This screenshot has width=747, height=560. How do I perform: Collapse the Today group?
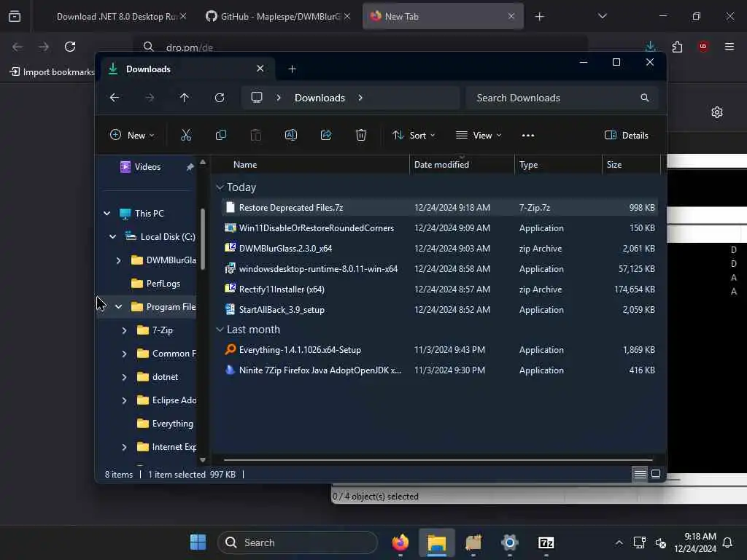pos(220,187)
